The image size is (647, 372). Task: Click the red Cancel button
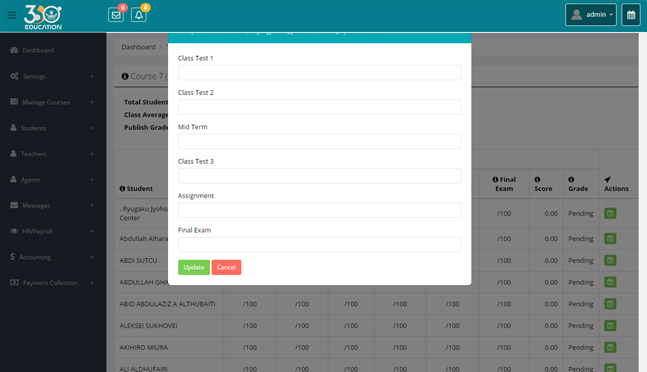(x=226, y=267)
